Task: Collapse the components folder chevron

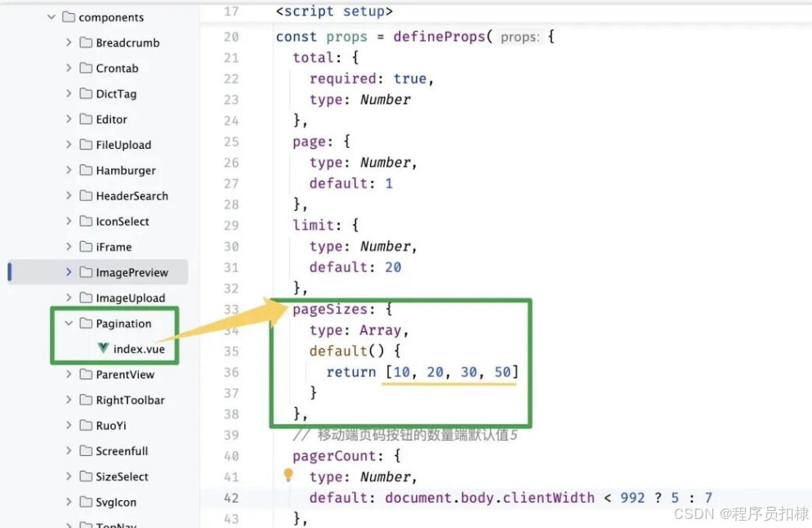Action: click(51, 17)
